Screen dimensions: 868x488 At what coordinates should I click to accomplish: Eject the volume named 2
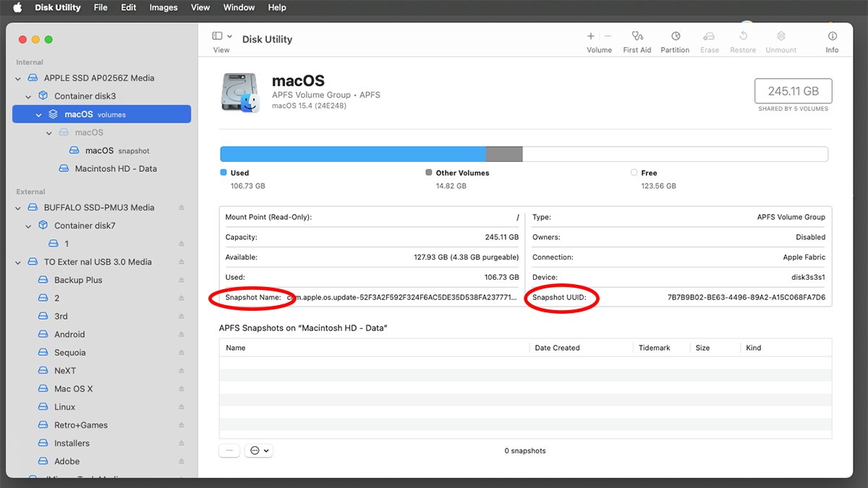pos(182,298)
